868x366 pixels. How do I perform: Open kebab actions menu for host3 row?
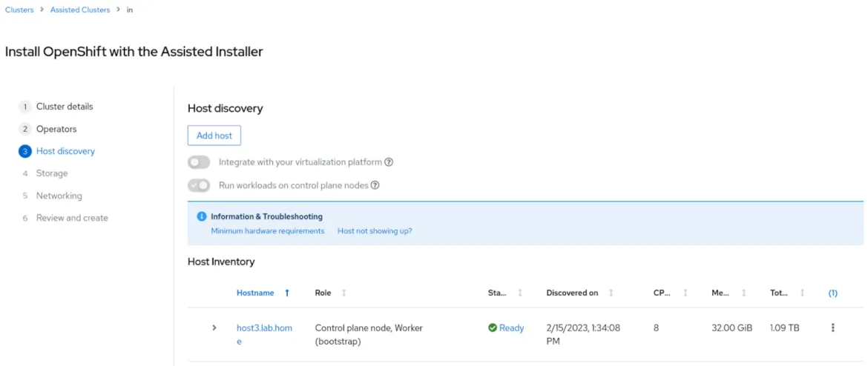click(832, 327)
